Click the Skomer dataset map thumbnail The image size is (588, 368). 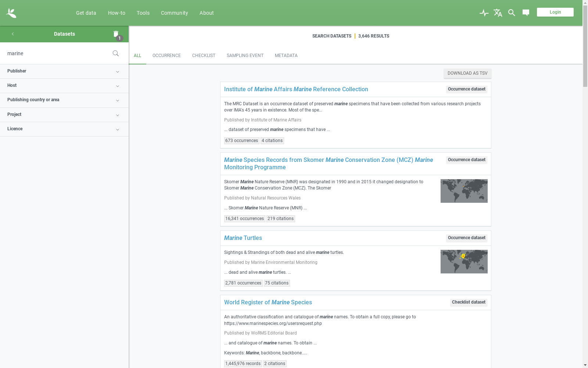464,191
